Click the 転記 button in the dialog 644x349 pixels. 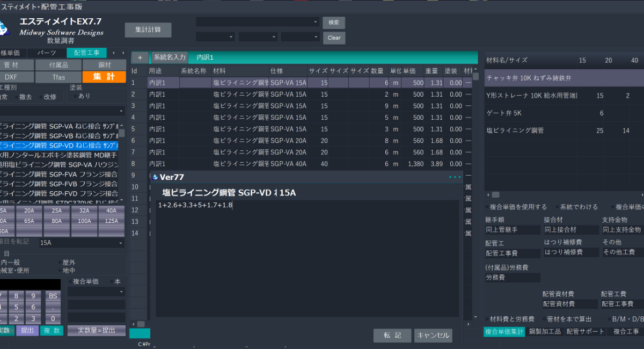pos(392,336)
